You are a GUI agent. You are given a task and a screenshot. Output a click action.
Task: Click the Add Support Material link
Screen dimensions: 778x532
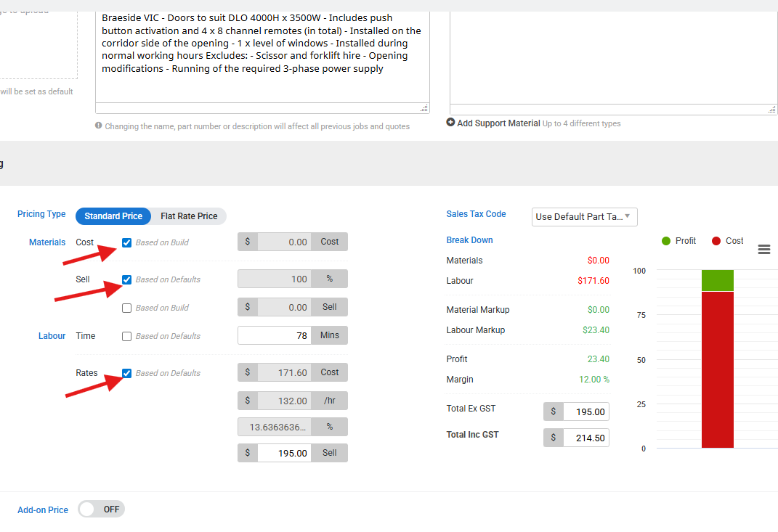pos(498,123)
